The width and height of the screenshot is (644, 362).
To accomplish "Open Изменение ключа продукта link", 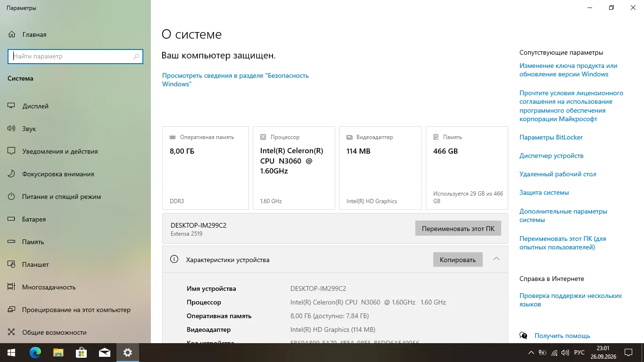I will tap(568, 70).
